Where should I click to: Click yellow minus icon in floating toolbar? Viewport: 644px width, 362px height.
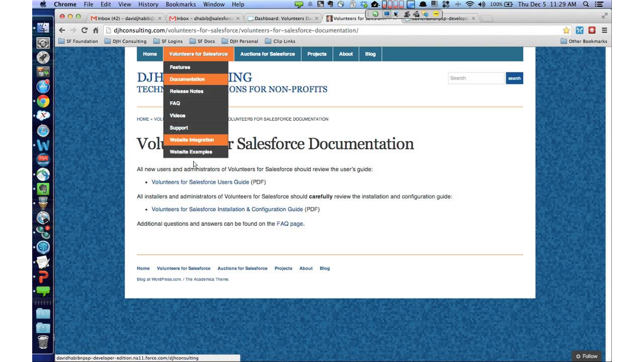[436, 14]
